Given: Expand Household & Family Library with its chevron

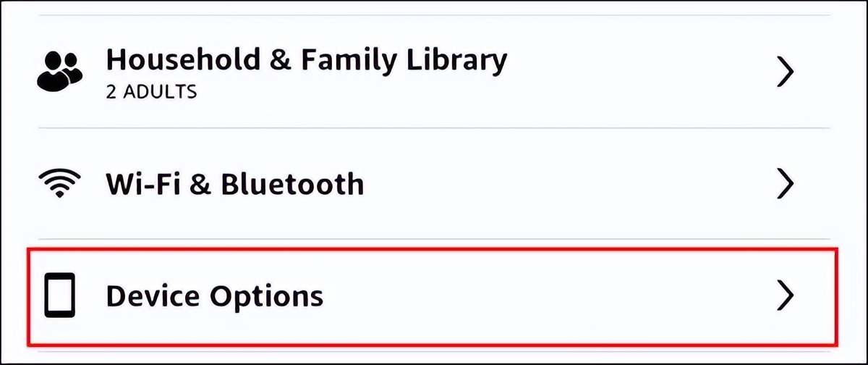Looking at the screenshot, I should (784, 72).
